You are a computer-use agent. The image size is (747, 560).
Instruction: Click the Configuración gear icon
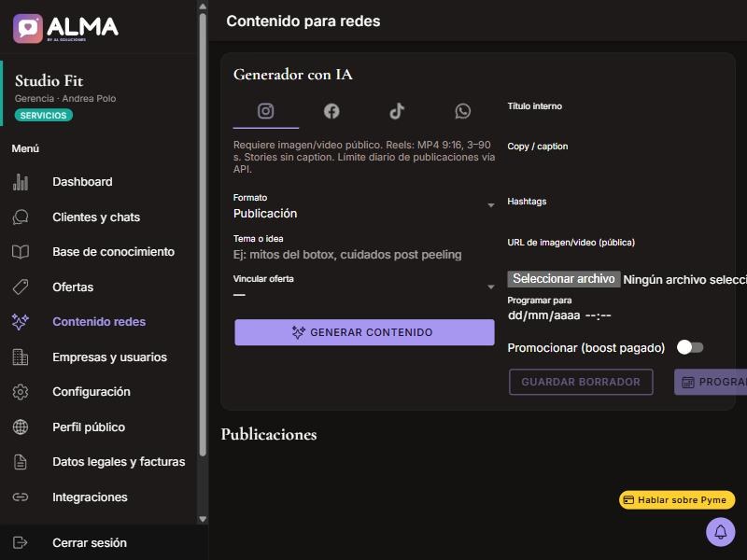(21, 392)
